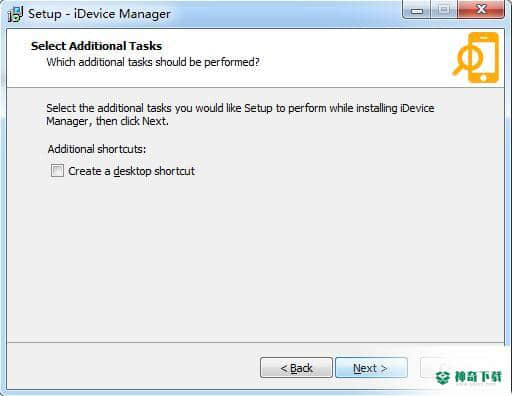Viewport: 512px width, 396px height.
Task: Enable Create a desktop shortcut checkbox
Action: (x=57, y=171)
